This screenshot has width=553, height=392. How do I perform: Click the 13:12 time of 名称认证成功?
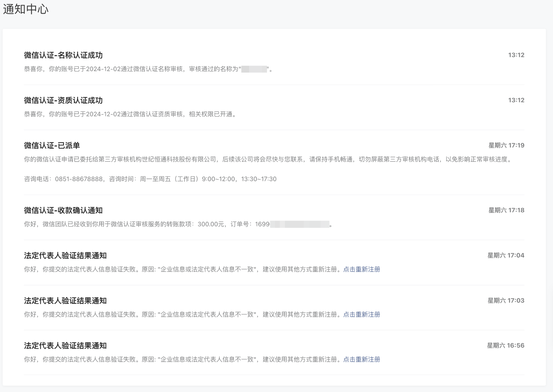click(x=516, y=55)
